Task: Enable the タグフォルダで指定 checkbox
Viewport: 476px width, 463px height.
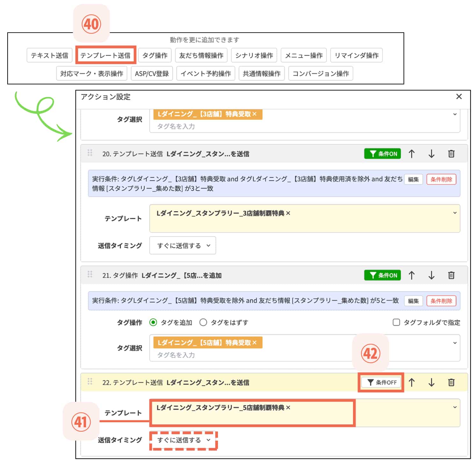Action: pos(396,322)
